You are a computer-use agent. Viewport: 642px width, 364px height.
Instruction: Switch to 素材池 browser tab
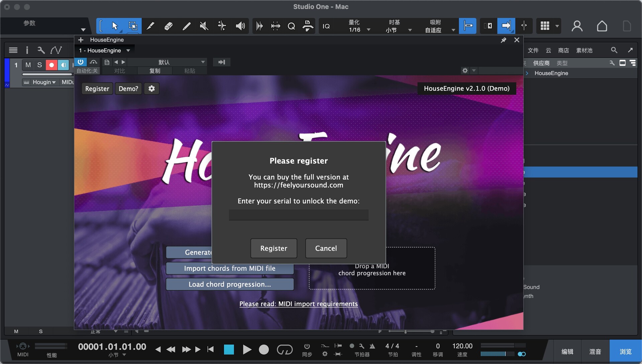click(x=584, y=50)
